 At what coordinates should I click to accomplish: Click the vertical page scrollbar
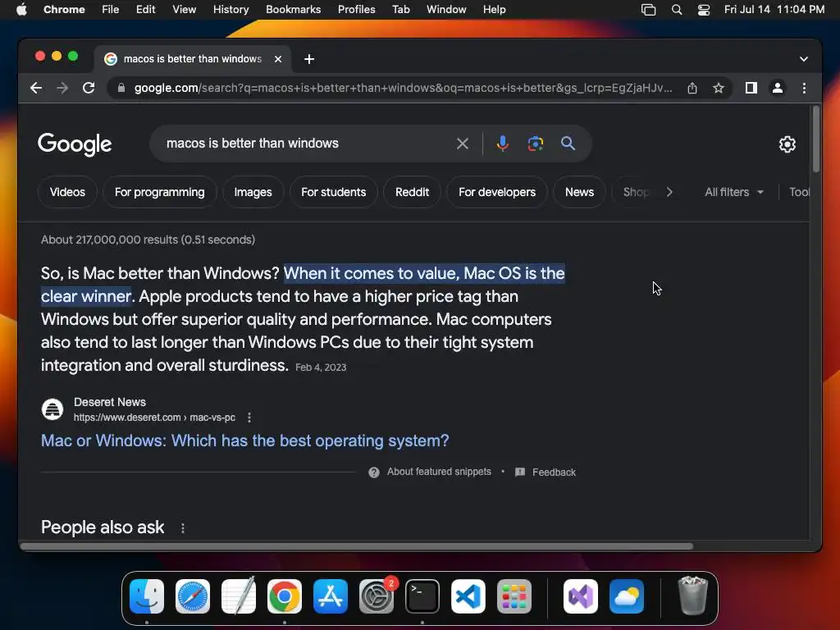pyautogui.click(x=816, y=139)
